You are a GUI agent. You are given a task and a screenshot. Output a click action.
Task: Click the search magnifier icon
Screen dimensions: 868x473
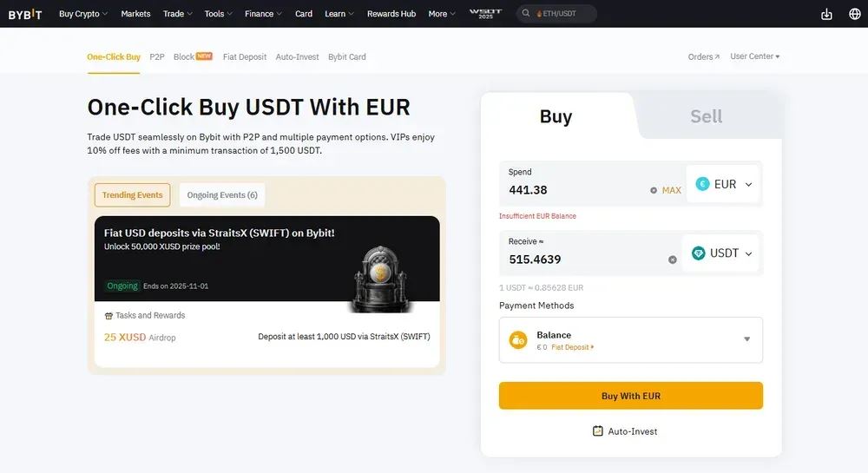pyautogui.click(x=527, y=14)
